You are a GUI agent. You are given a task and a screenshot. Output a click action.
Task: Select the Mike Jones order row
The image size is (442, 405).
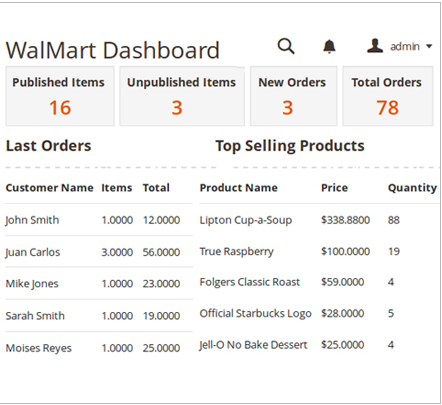[99, 284]
